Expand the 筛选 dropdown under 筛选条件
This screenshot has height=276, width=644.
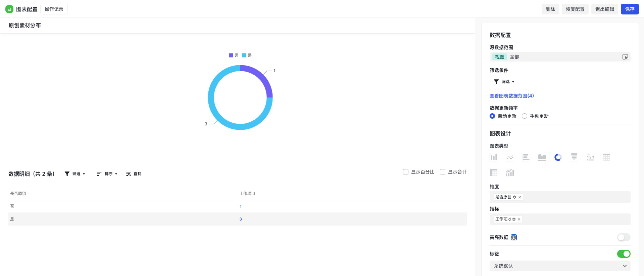504,82
